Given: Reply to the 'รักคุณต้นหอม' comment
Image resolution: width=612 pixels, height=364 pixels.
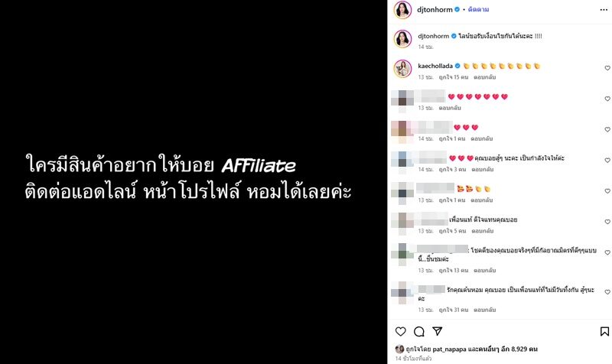Looking at the screenshot, I should (x=484, y=310).
